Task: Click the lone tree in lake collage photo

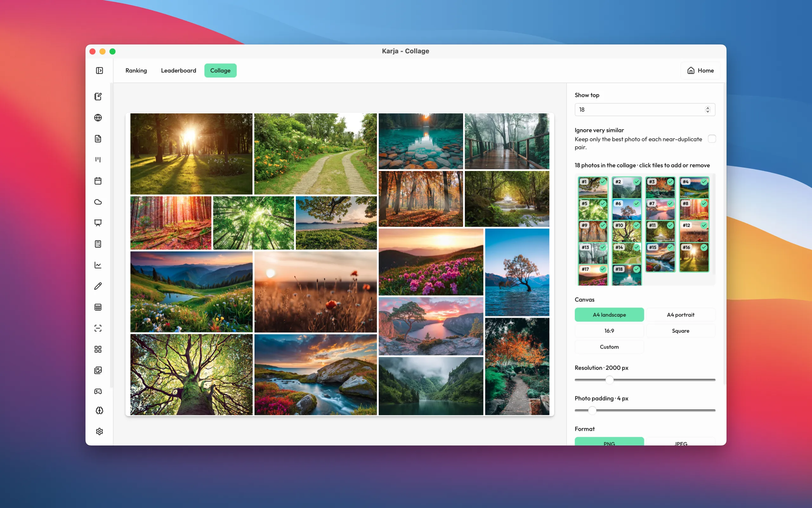Action: click(517, 272)
